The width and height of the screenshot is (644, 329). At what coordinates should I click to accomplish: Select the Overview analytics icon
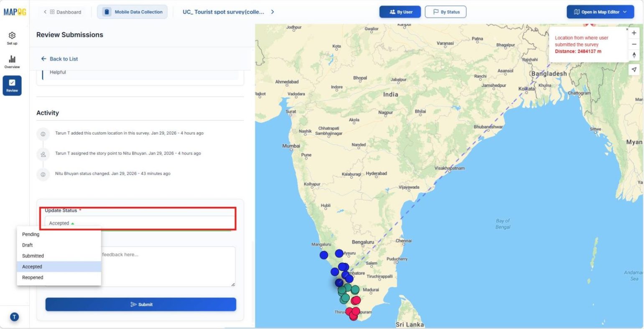[12, 62]
